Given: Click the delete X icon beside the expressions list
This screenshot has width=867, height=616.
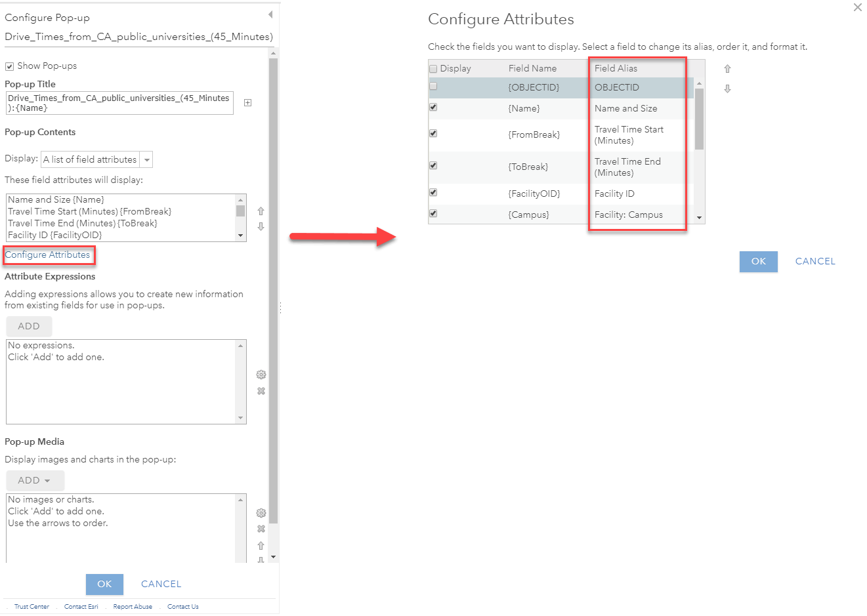Looking at the screenshot, I should [x=261, y=391].
